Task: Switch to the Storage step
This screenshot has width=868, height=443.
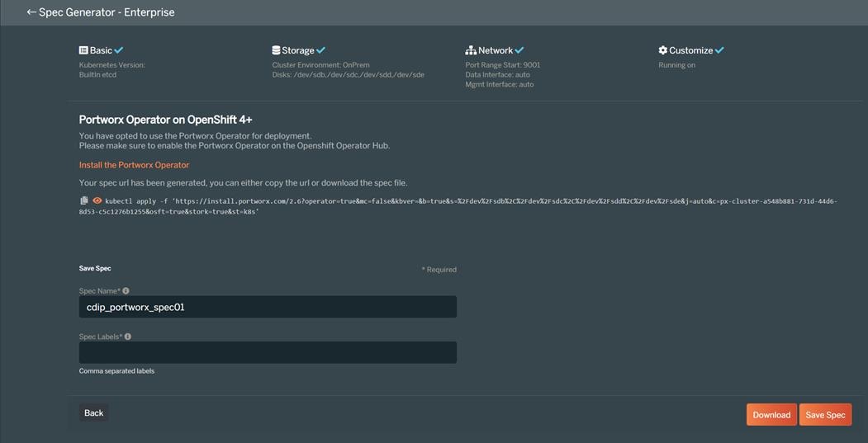Action: click(x=298, y=50)
